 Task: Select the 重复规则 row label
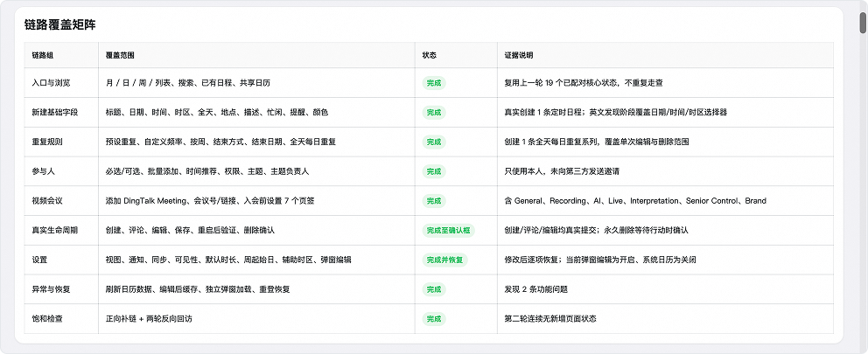[x=47, y=142]
